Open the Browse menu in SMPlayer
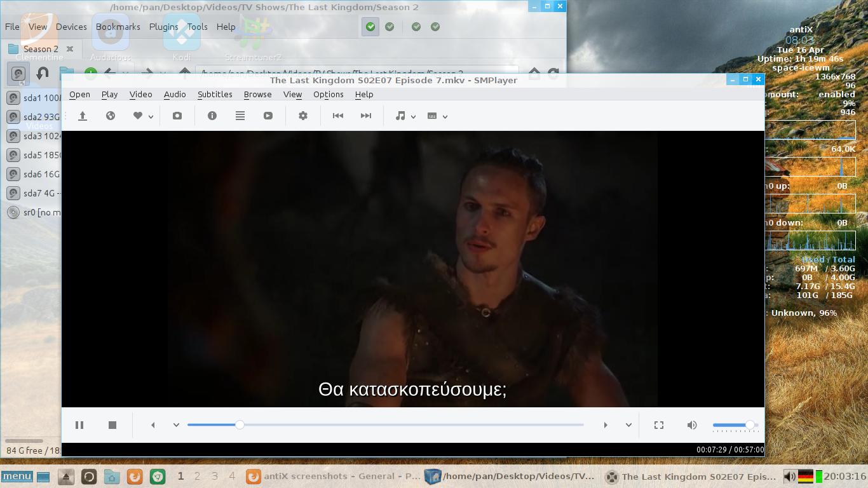The width and height of the screenshot is (868, 488). click(257, 94)
